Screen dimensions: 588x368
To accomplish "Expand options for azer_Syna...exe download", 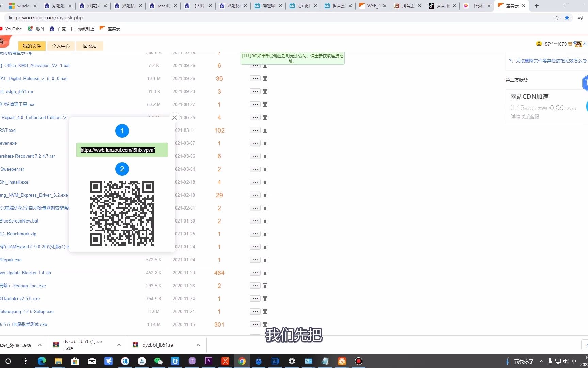I will pyautogui.click(x=40, y=345).
